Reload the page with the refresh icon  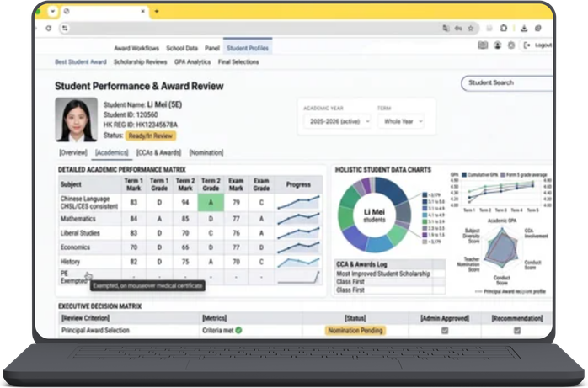pos(48,28)
